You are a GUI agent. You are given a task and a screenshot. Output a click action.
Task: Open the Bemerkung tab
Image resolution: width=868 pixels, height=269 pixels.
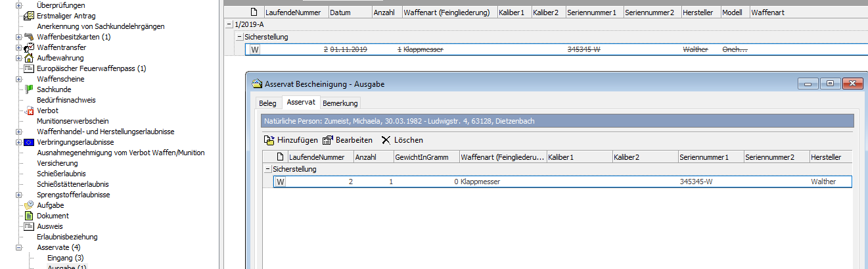[x=340, y=103]
